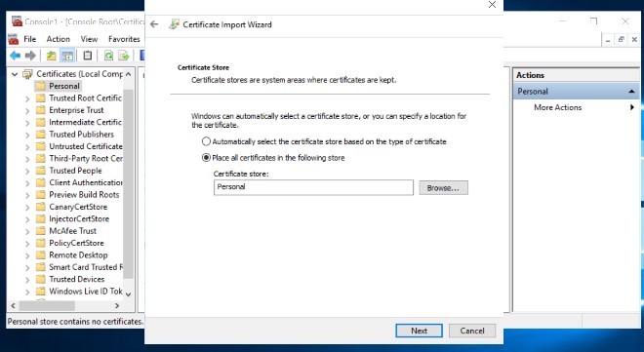Click the Trusted Publishers folder icon
The height and width of the screenshot is (352, 644).
pos(40,135)
